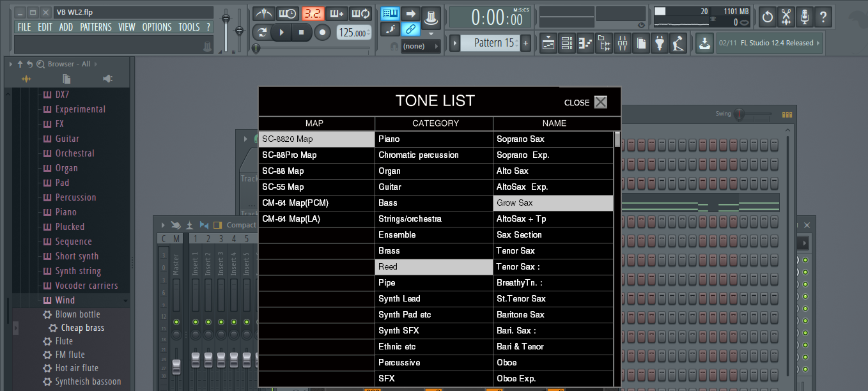Open the OPTIONS menu
The height and width of the screenshot is (391, 868).
tap(157, 27)
